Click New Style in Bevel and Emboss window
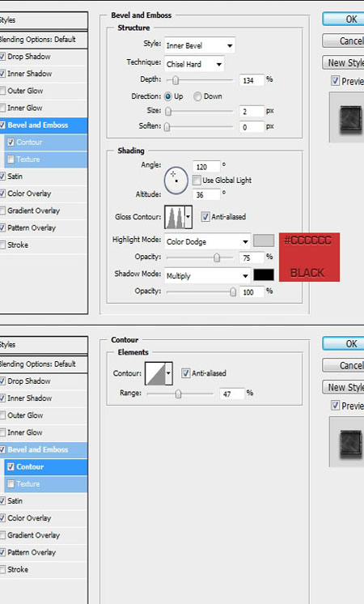364x604 pixels. [343, 62]
